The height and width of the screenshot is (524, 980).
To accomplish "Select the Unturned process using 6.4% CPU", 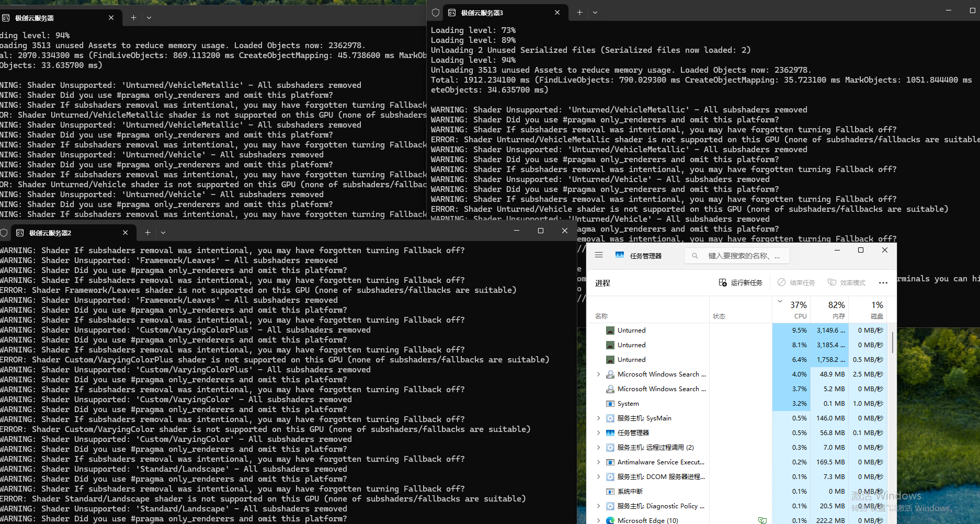I will point(737,360).
